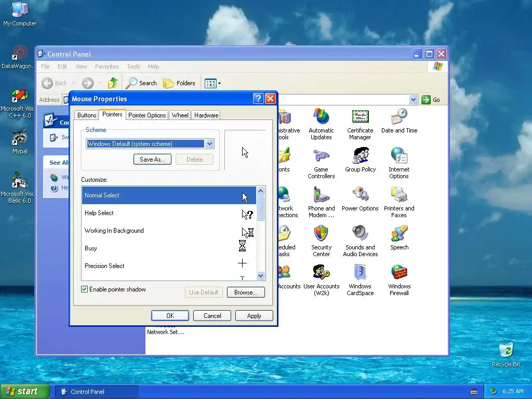Expand the Address bar dropdown arrow

pos(413,100)
